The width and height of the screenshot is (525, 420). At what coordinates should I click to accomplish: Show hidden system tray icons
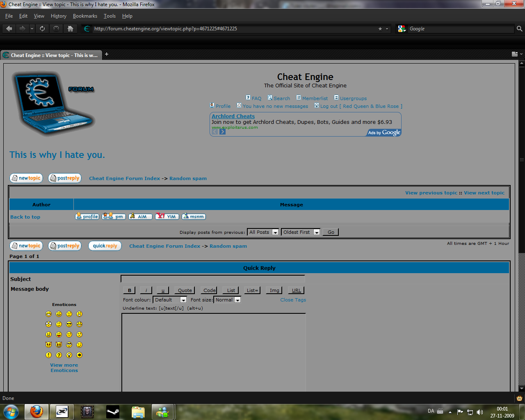[x=450, y=412]
